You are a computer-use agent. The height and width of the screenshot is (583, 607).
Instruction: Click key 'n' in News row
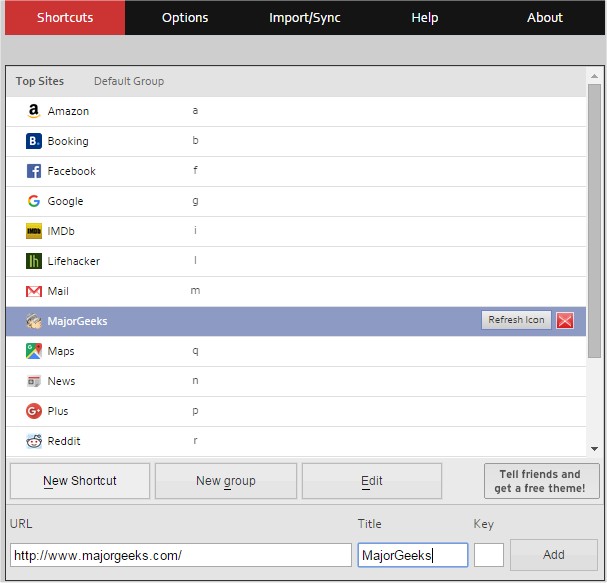(x=195, y=381)
